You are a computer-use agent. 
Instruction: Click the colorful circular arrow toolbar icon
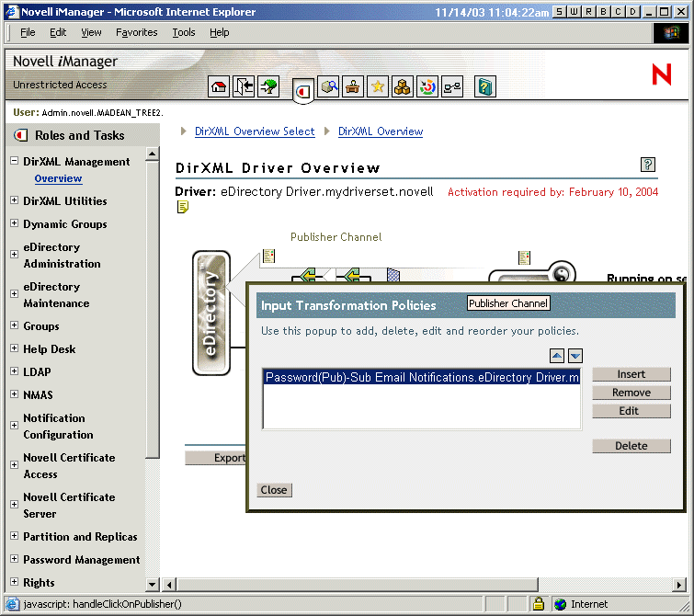[x=427, y=86]
